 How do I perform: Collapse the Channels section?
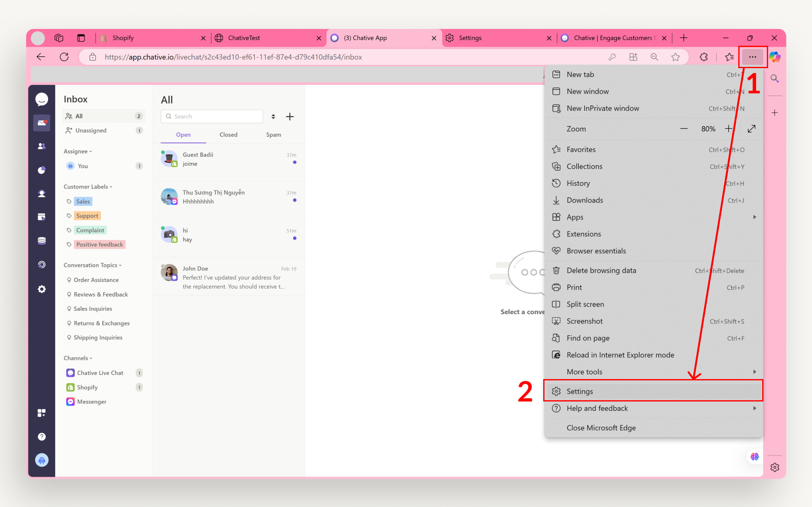[77, 358]
